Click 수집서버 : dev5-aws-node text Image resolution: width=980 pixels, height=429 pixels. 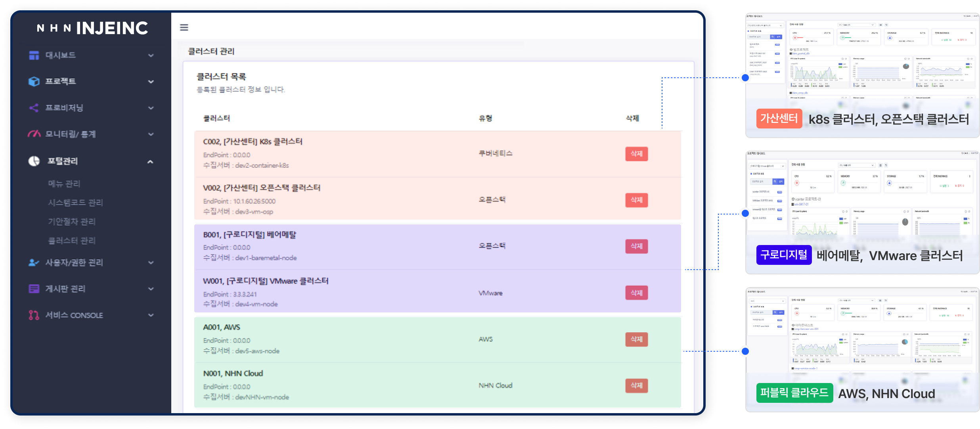241,351
